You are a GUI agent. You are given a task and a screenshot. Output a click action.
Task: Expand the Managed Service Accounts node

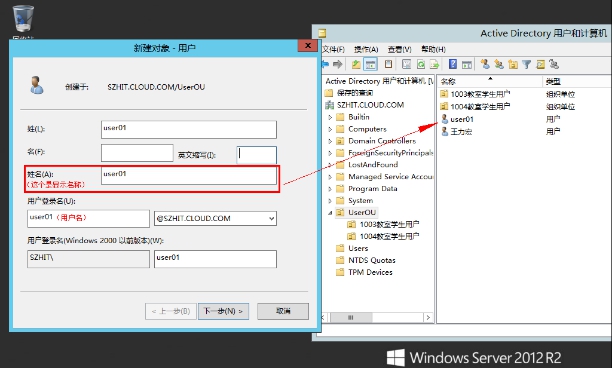pyautogui.click(x=330, y=177)
